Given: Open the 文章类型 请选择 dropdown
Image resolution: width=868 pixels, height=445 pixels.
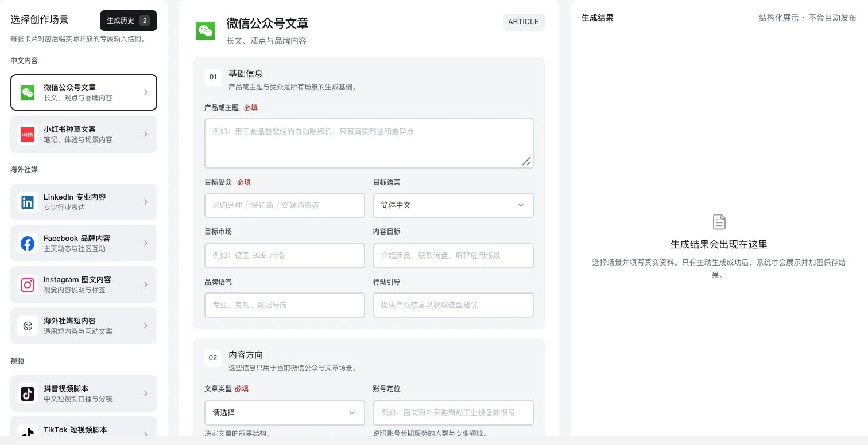Looking at the screenshot, I should point(284,413).
